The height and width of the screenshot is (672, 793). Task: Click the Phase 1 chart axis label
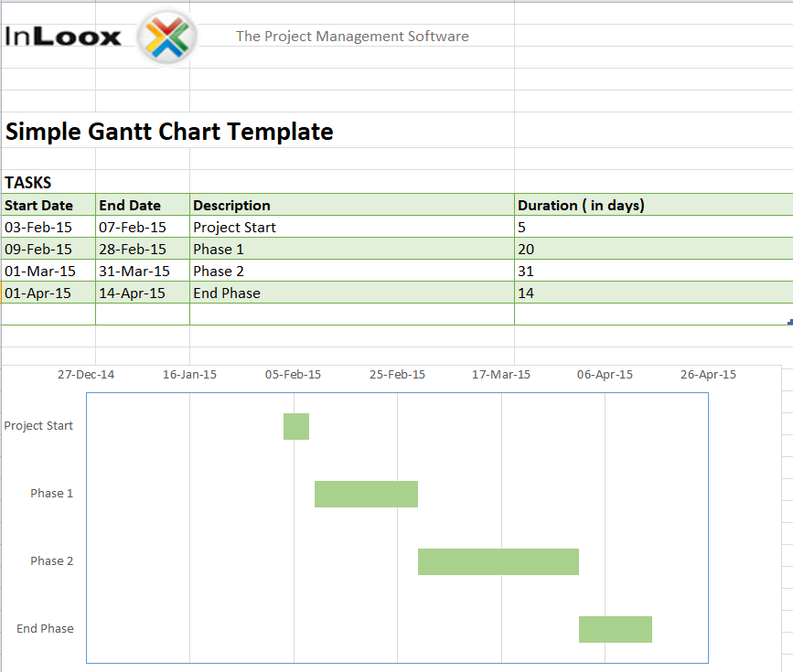click(x=52, y=494)
